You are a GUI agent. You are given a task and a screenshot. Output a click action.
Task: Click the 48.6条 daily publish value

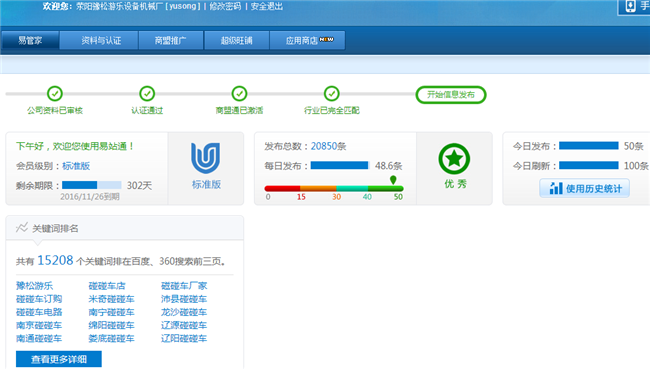pos(388,166)
